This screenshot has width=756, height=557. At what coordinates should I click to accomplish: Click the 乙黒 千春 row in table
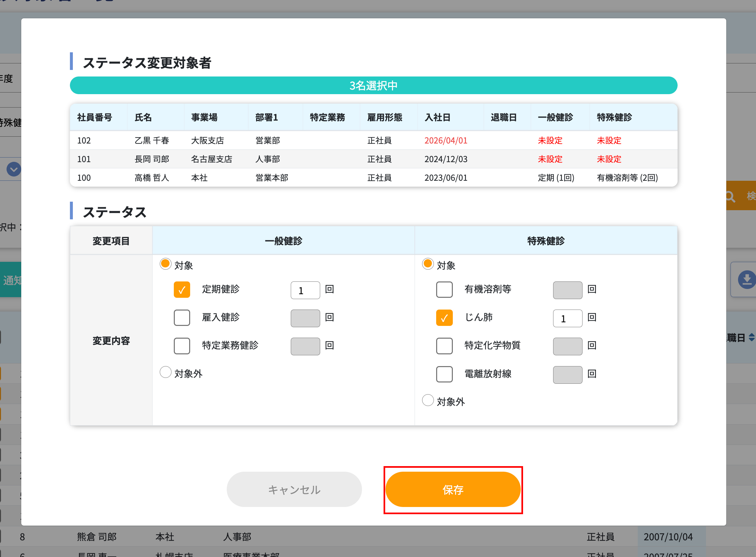tap(152, 141)
